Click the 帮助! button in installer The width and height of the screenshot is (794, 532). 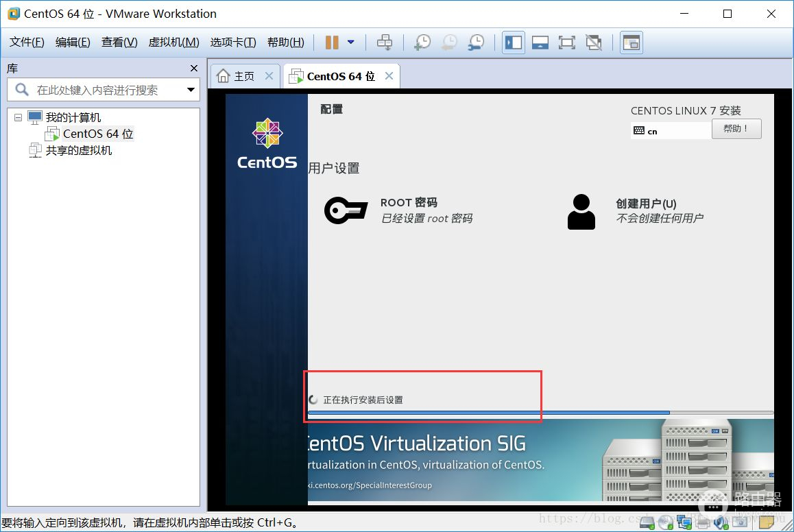(736, 129)
